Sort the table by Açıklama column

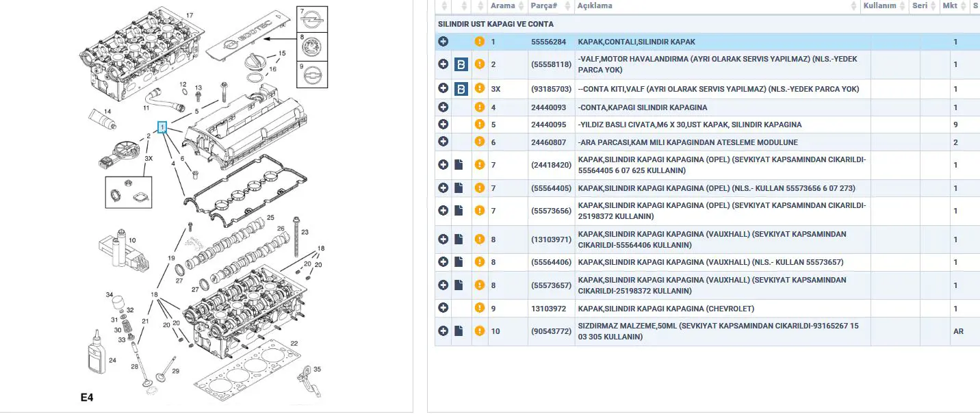click(595, 6)
